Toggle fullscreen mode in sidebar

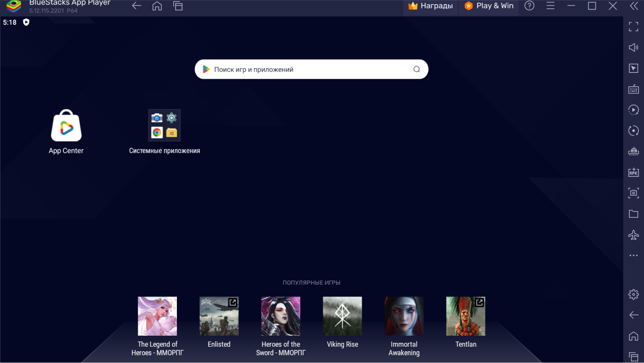[x=633, y=27]
